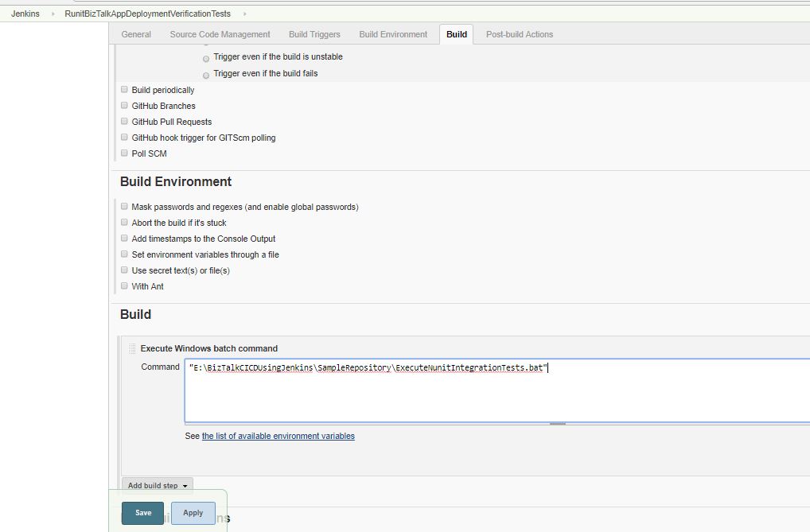Click inside the Command text area
Screen dimensions: 810x532
(x=497, y=391)
